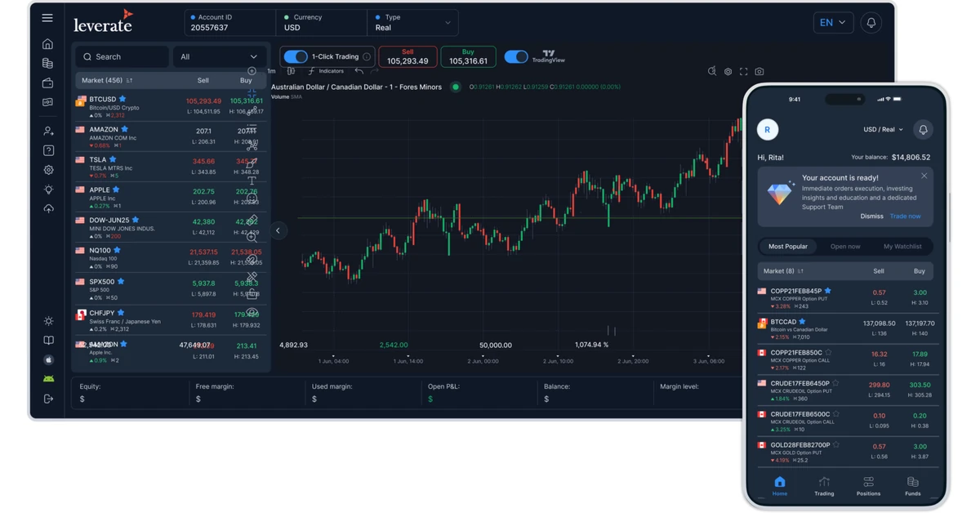980x513 pixels.
Task: Click the Sell 105,293.49 button
Action: [x=408, y=56]
